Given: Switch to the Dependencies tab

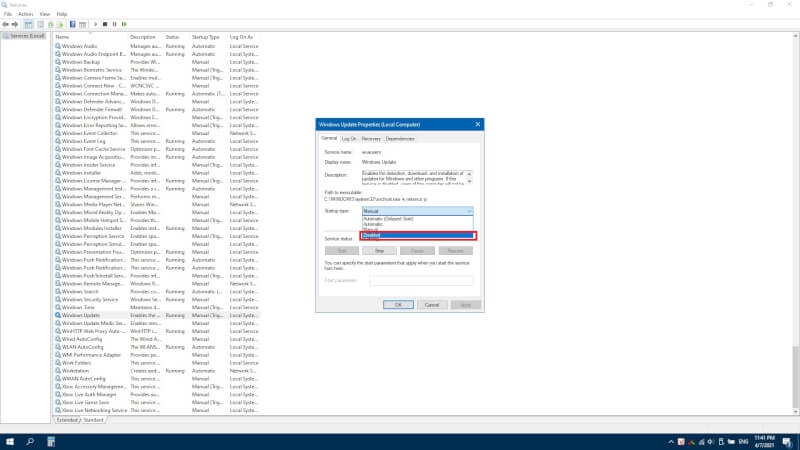Looking at the screenshot, I should [x=400, y=139].
